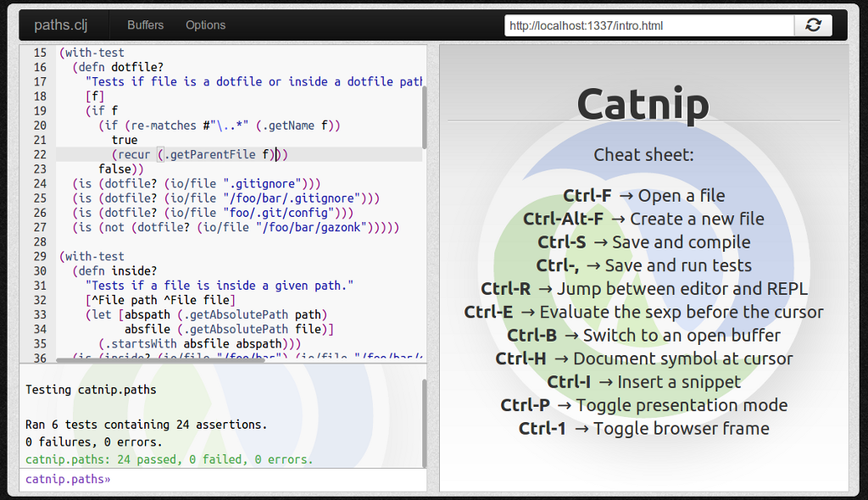Click the 'defn dotfile?' code line

[x=118, y=67]
